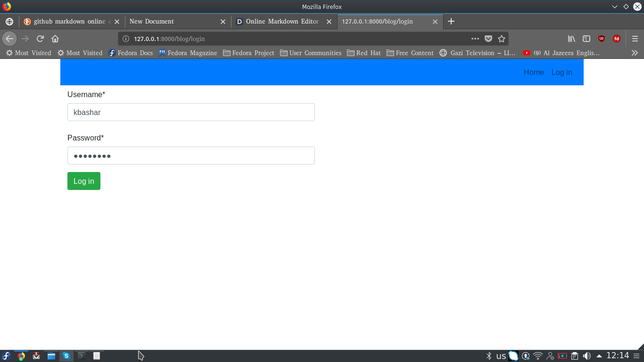The height and width of the screenshot is (362, 644).
Task: Open the Fedora Magazine bookmark
Action: (188, 53)
